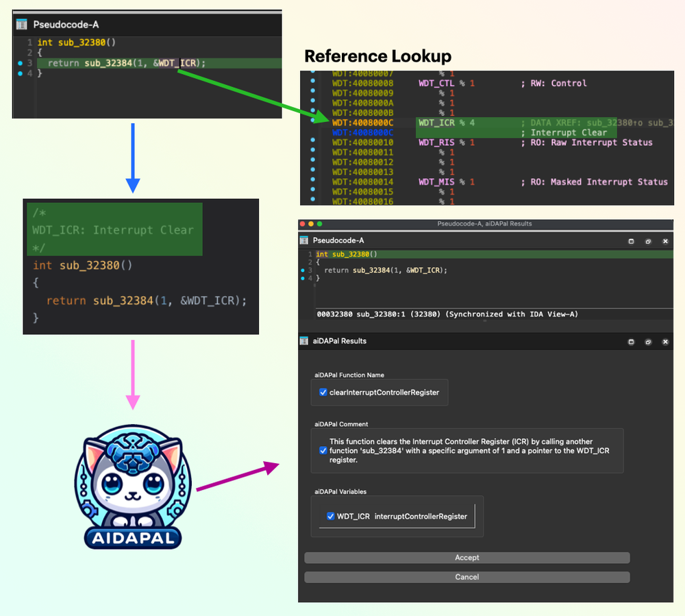Click breakpoint dot beside WDT:4008000A row
This screenshot has width=685, height=616.
pos(313,101)
